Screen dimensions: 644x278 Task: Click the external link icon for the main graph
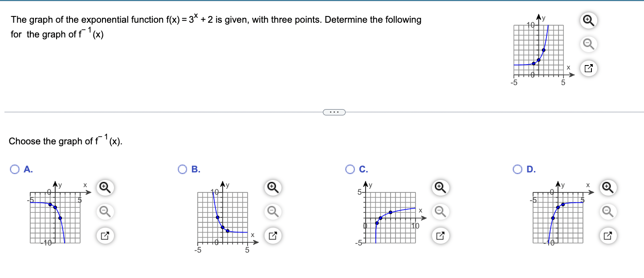(588, 68)
